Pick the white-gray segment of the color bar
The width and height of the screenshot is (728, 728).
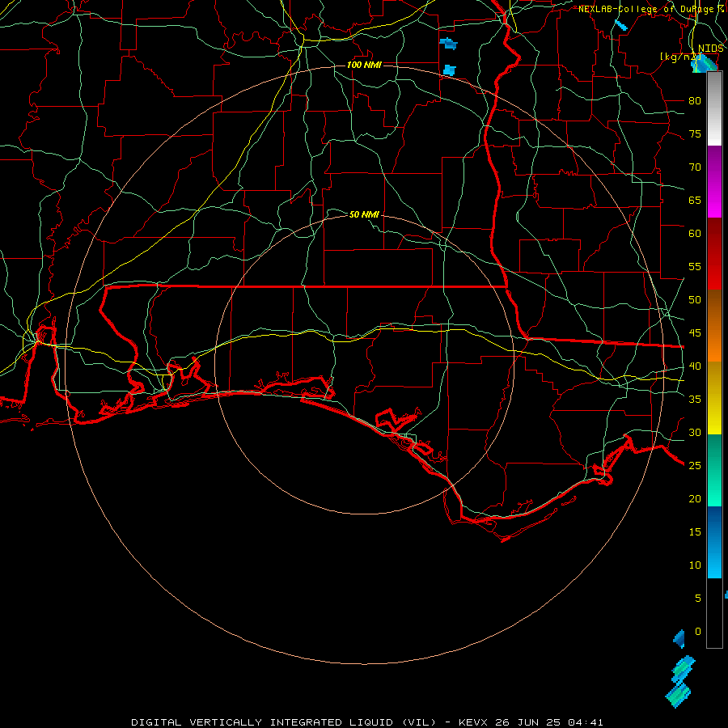pos(714,109)
